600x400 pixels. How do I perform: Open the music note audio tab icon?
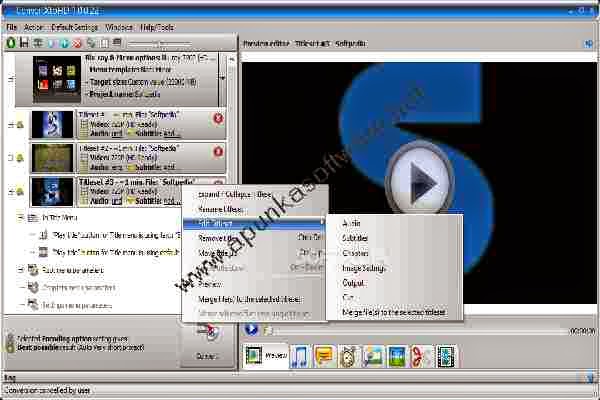point(300,356)
